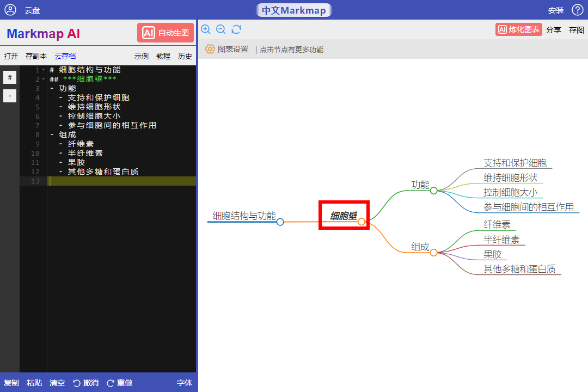Zoom out of the mind map
Image resolution: width=588 pixels, height=392 pixels.
(221, 29)
